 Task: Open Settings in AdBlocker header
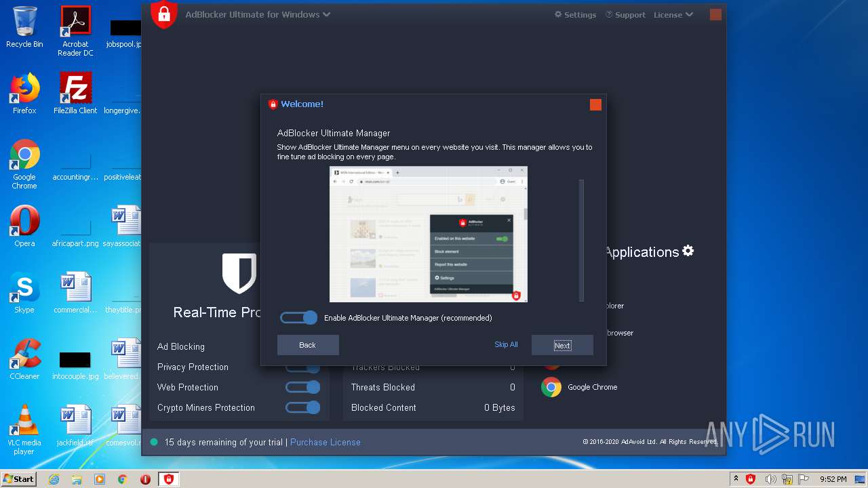(x=575, y=15)
